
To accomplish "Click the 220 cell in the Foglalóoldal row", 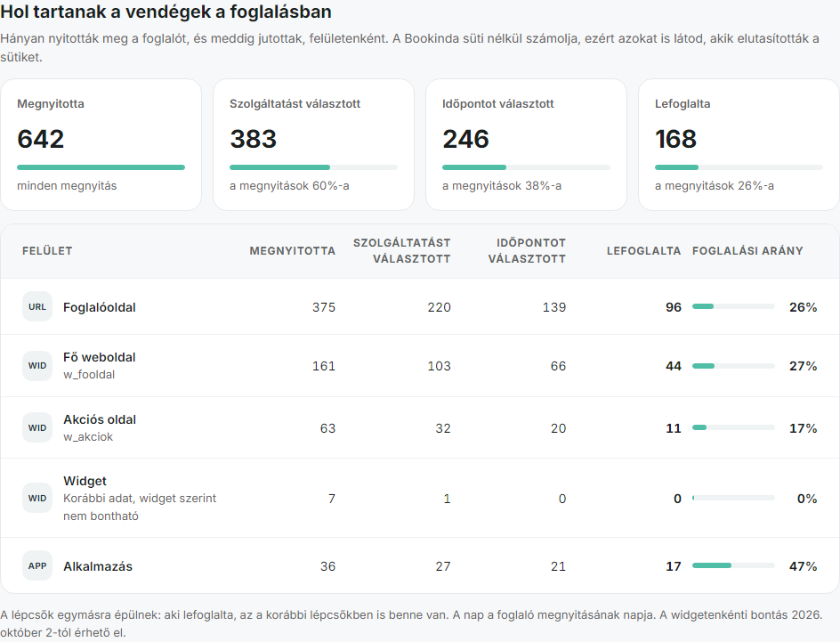I will point(440,307).
